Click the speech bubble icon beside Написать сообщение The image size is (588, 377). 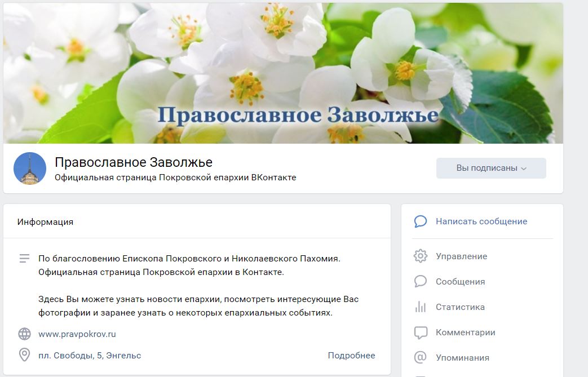coord(421,221)
